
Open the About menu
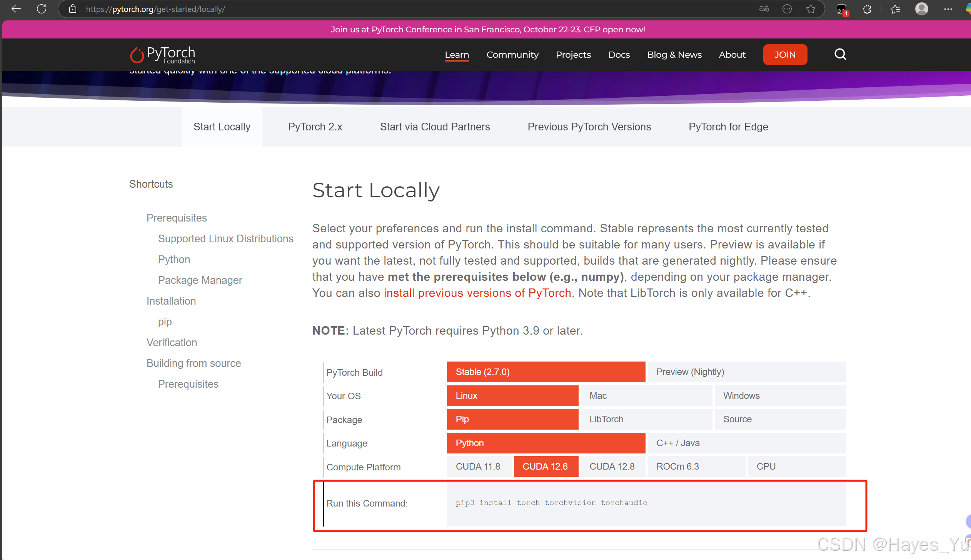[x=732, y=55]
